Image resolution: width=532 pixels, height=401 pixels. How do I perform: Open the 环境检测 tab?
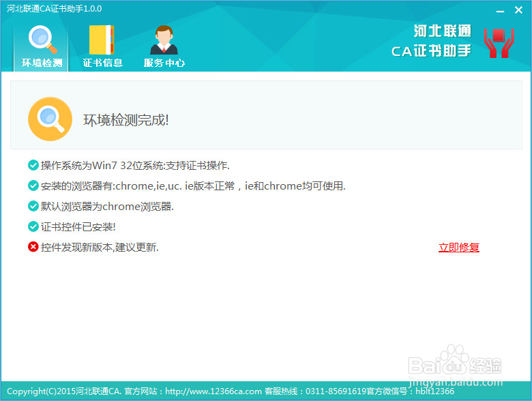41,47
